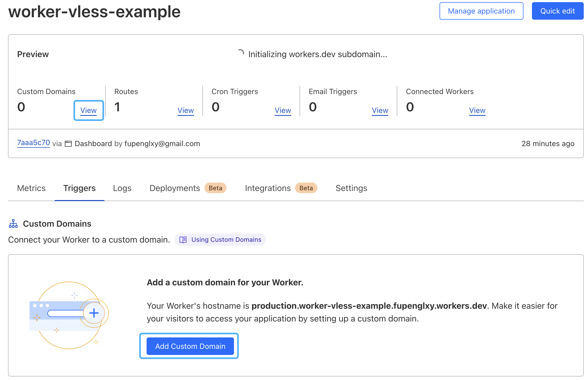Open Connected Workers View link
Screen dimensions: 588x381
[477, 110]
